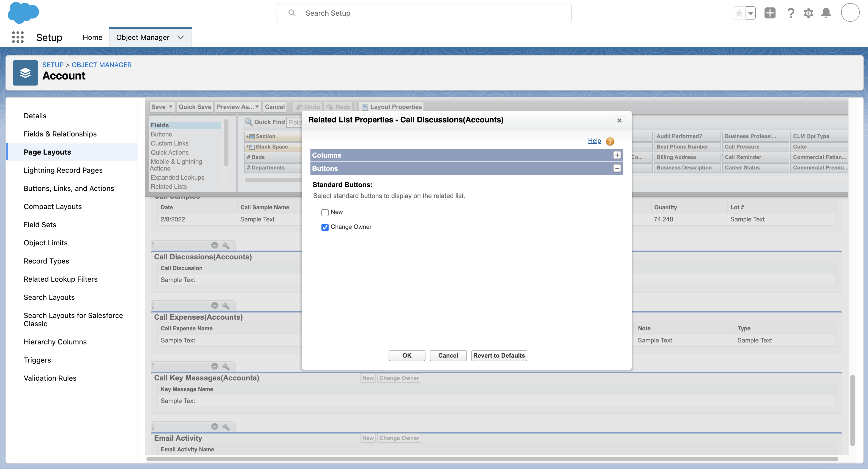Image resolution: width=868 pixels, height=469 pixels.
Task: Click the notifications bell icon
Action: pos(826,13)
